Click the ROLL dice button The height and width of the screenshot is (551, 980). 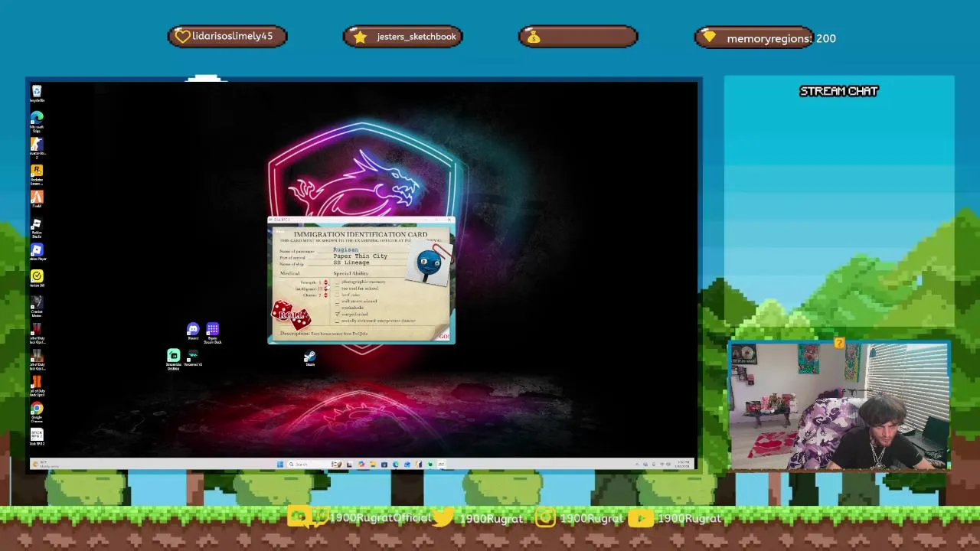click(x=291, y=315)
